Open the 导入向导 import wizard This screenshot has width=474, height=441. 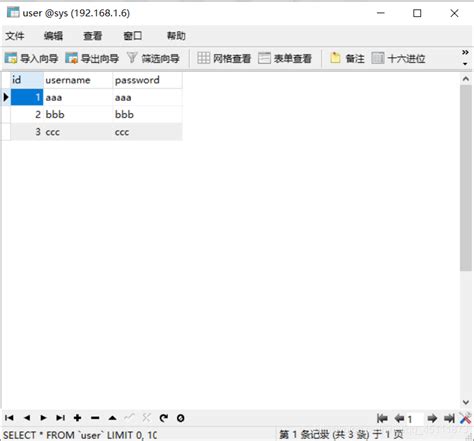[31, 59]
